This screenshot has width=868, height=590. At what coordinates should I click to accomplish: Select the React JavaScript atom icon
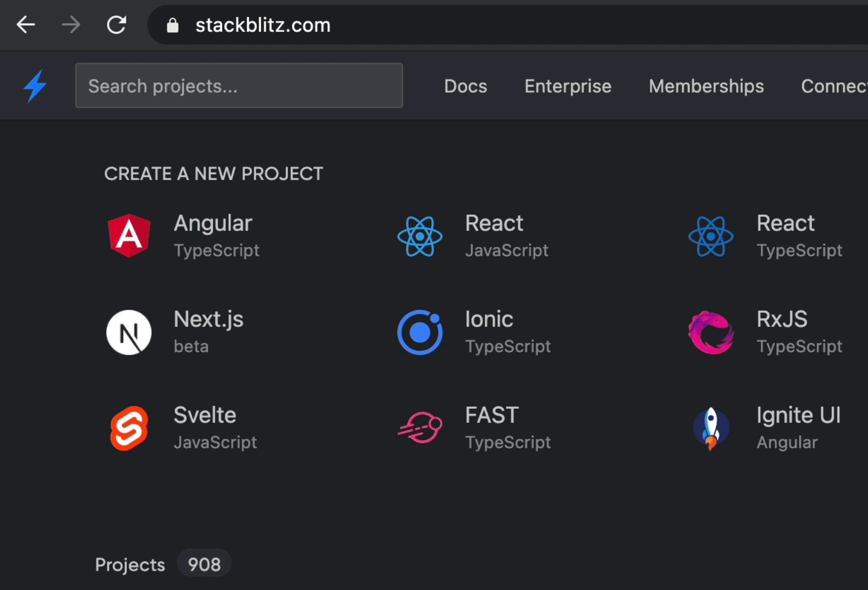(420, 236)
